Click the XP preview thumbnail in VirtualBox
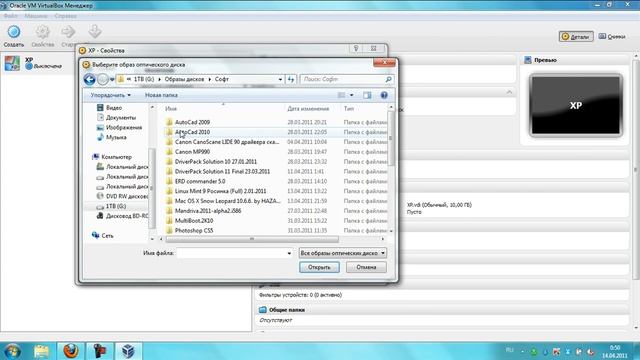The width and height of the screenshot is (640, 360). point(576,105)
